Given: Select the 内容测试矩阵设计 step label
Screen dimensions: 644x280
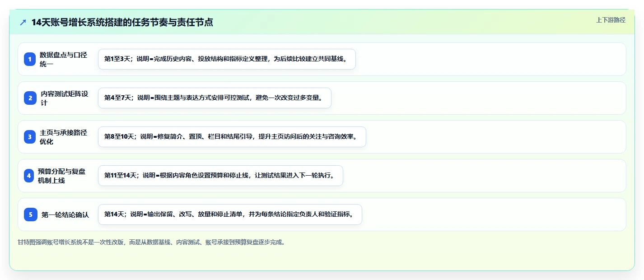Looking at the screenshot, I should [x=64, y=98].
